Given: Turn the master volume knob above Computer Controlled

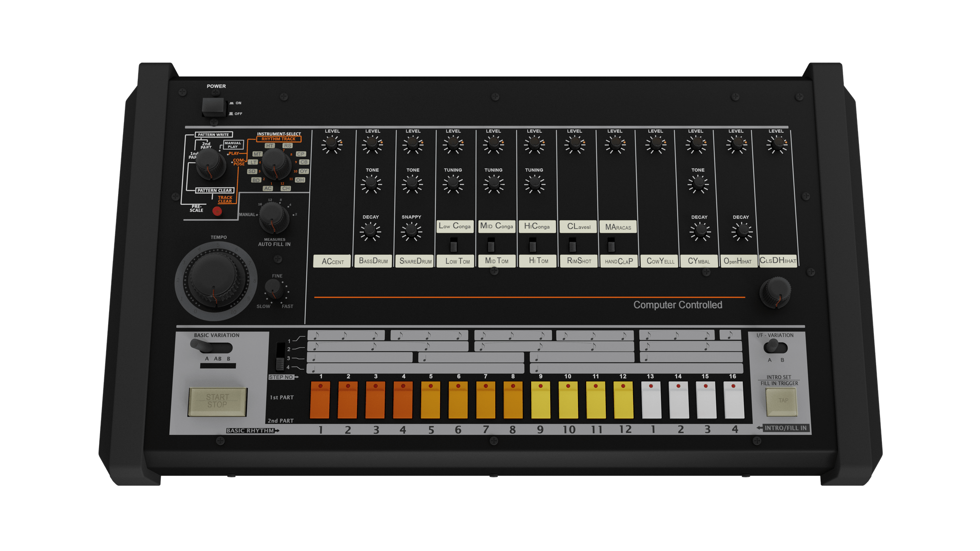Looking at the screenshot, I should tap(775, 292).
